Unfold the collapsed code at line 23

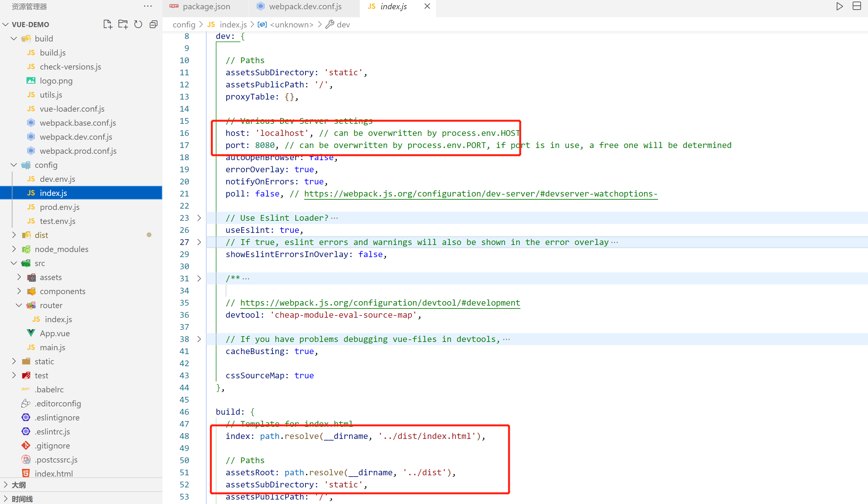click(199, 218)
